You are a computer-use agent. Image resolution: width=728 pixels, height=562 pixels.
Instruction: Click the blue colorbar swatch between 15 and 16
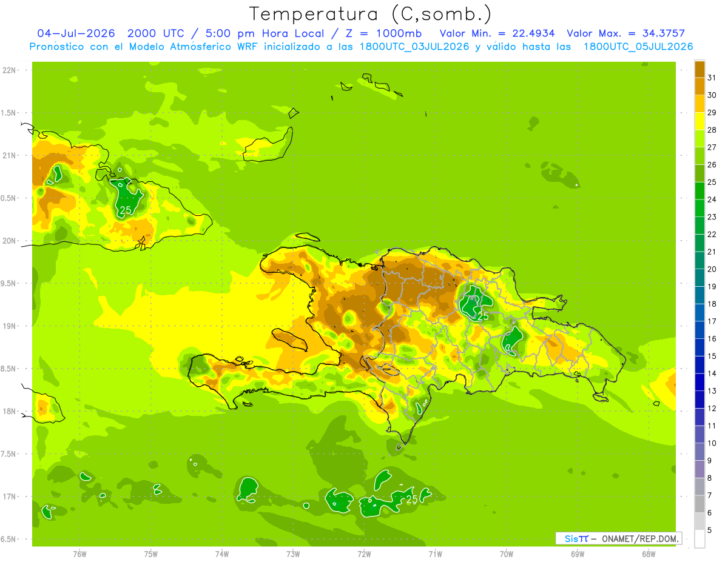pyautogui.click(x=699, y=347)
